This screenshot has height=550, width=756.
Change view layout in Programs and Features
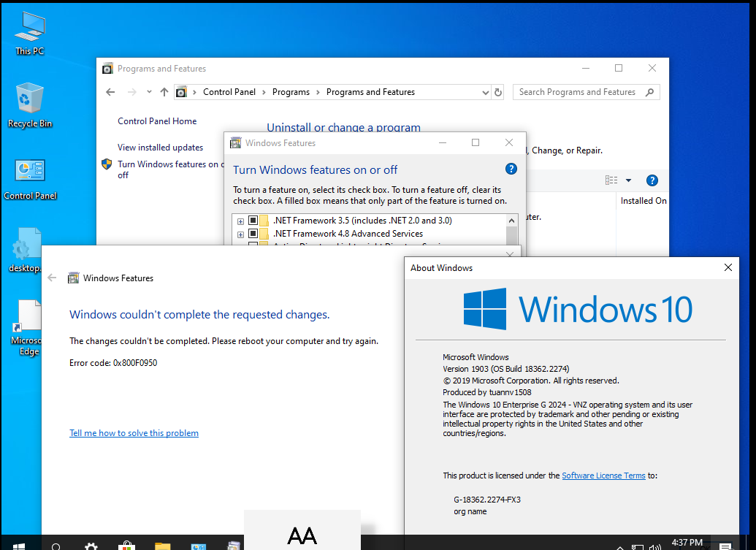pyautogui.click(x=611, y=180)
